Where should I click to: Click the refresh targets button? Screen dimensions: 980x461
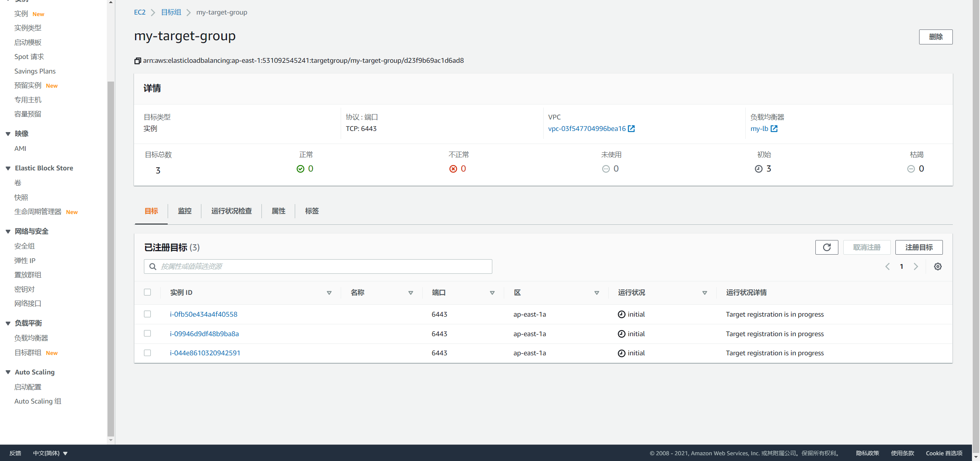pyautogui.click(x=827, y=247)
